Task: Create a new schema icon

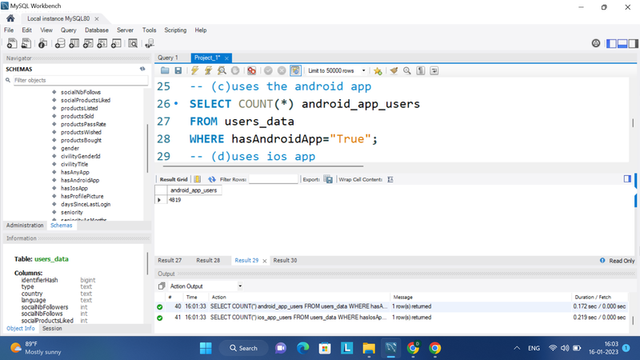Action: (x=60, y=43)
